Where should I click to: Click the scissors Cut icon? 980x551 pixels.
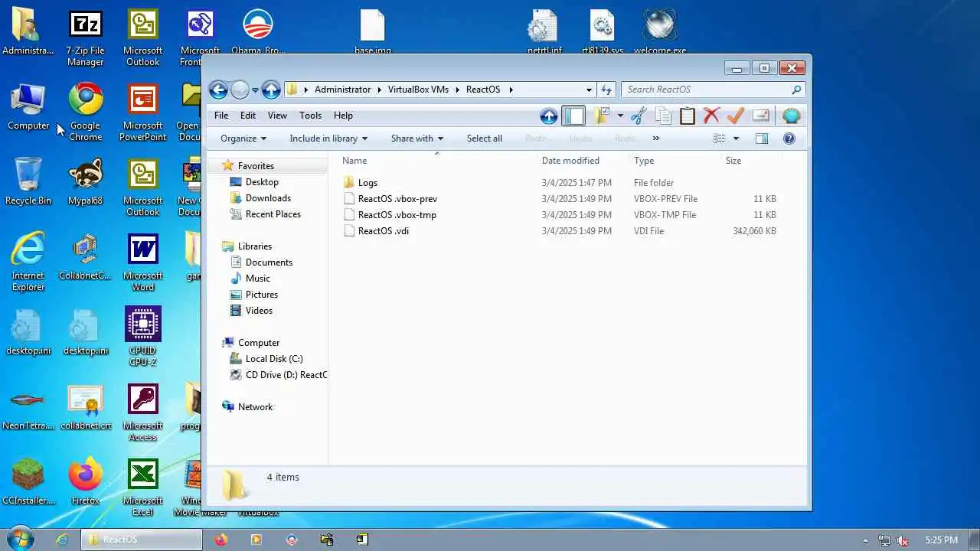coord(639,116)
